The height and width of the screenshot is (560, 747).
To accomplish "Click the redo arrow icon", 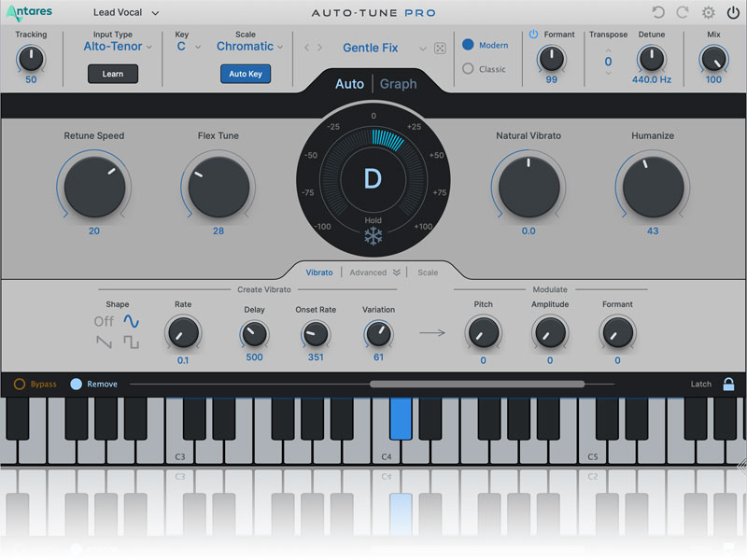I will (683, 13).
